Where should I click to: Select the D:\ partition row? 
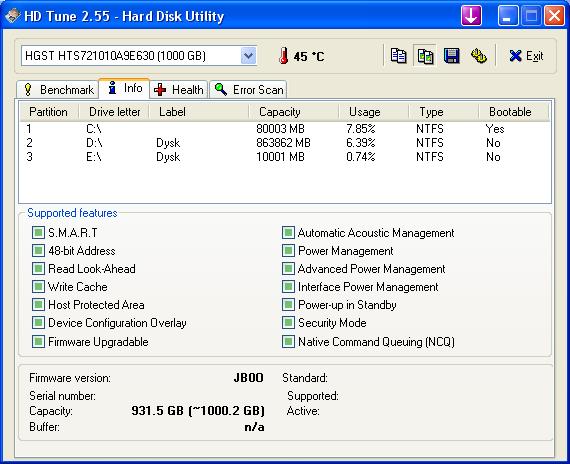(285, 143)
